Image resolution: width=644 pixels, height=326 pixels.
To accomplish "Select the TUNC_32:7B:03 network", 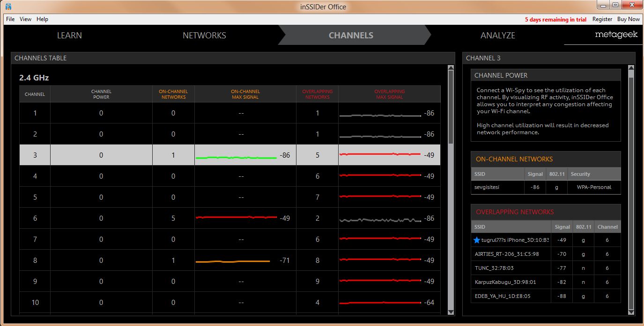I will (546, 268).
